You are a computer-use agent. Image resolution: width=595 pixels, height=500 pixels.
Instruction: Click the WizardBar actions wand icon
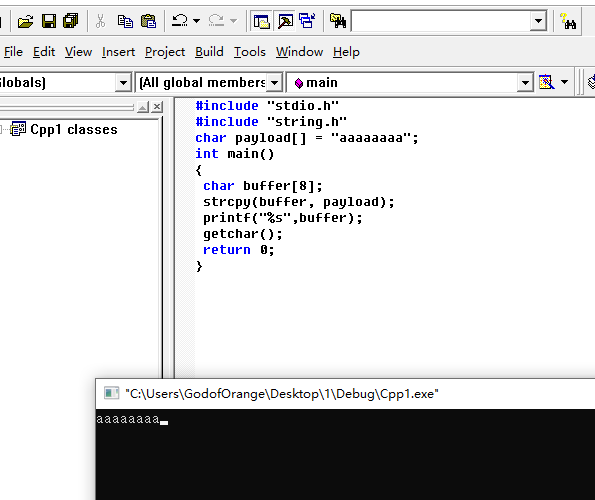tap(546, 82)
